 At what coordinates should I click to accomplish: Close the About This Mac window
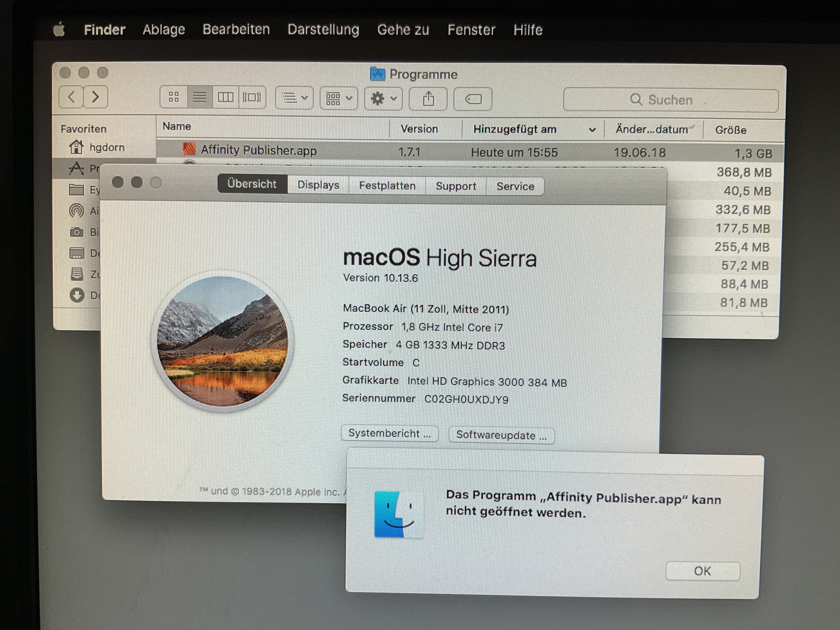click(x=118, y=182)
